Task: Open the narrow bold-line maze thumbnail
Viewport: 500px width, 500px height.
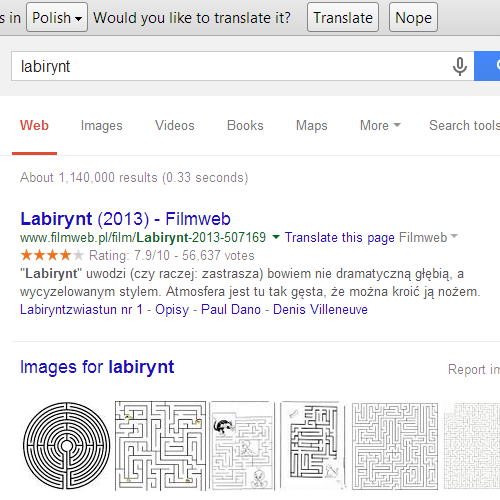Action: tap(312, 446)
